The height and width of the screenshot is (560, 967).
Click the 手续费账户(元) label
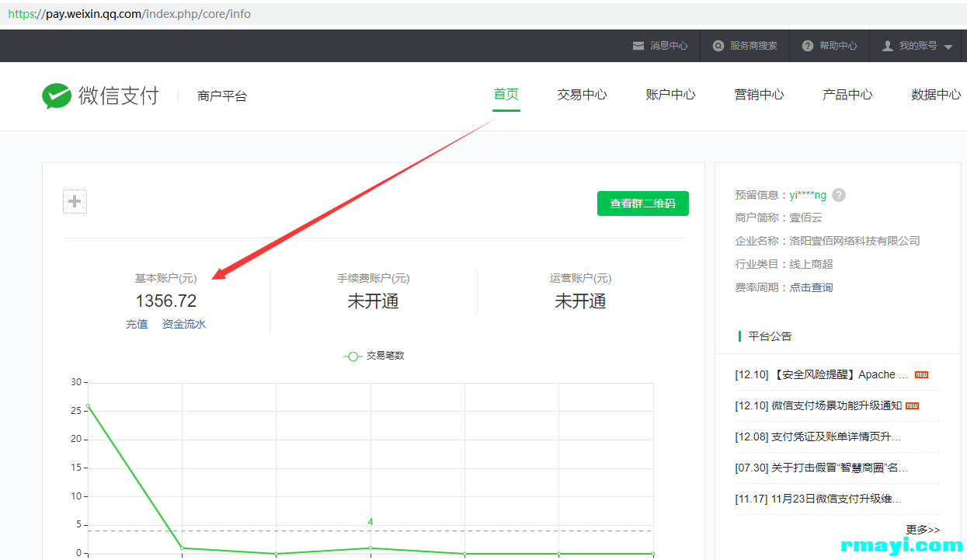pyautogui.click(x=373, y=278)
